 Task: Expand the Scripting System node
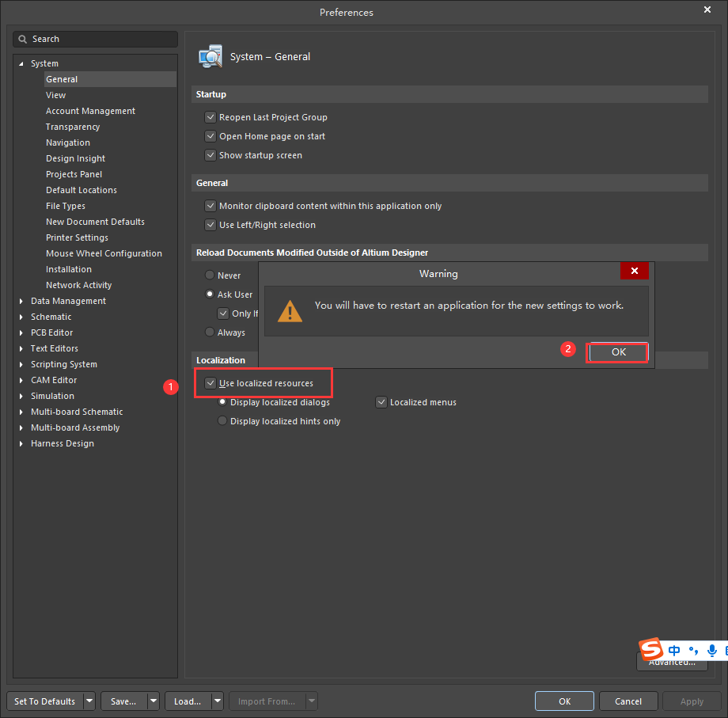[21, 365]
